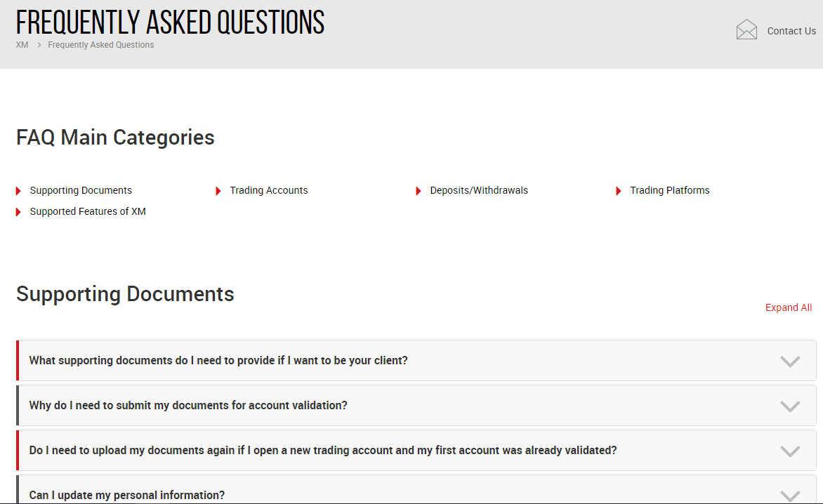The height and width of the screenshot is (504, 823).
Task: Click red arrow beside Trading Platforms
Action: [619, 191]
